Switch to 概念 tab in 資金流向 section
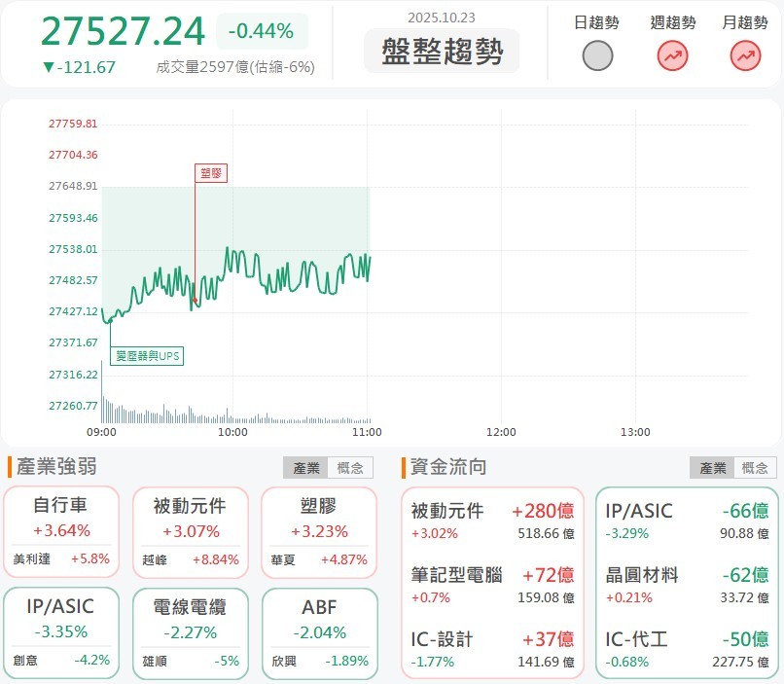The height and width of the screenshot is (684, 784). tap(756, 467)
